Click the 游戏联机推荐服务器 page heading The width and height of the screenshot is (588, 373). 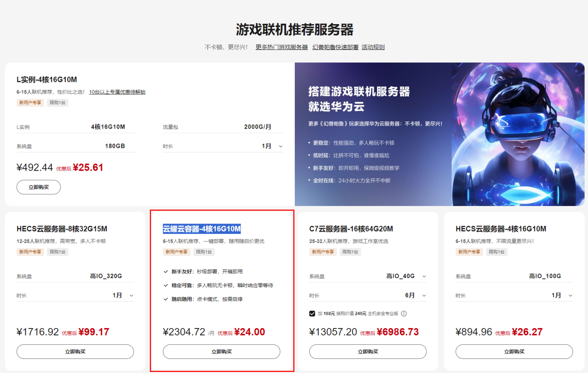click(294, 30)
